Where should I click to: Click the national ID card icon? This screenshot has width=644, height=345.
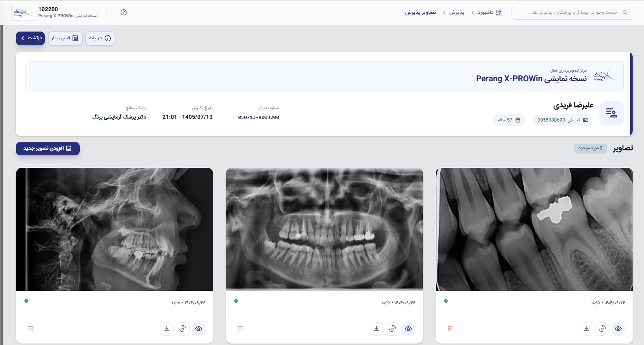[585, 120]
